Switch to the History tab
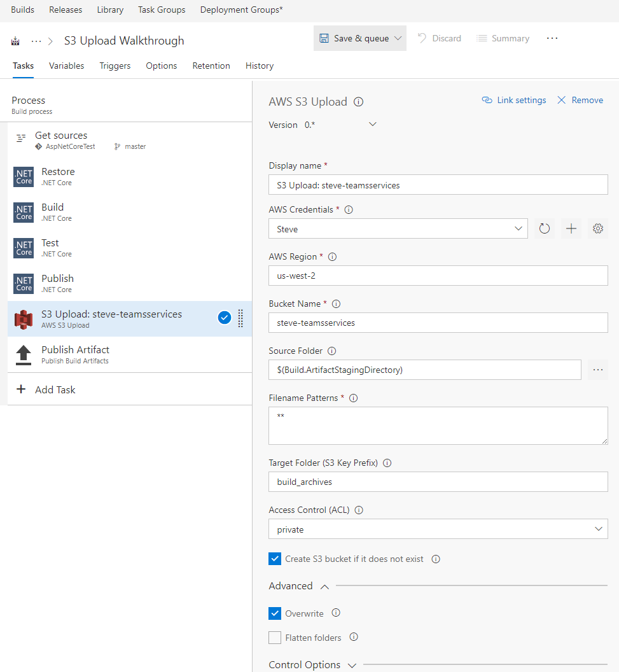 [x=260, y=66]
